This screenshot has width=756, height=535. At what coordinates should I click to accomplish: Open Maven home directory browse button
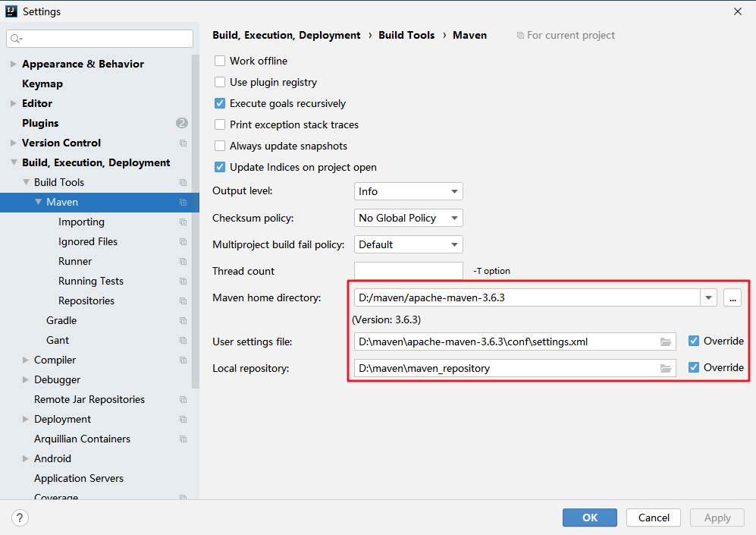(x=732, y=297)
